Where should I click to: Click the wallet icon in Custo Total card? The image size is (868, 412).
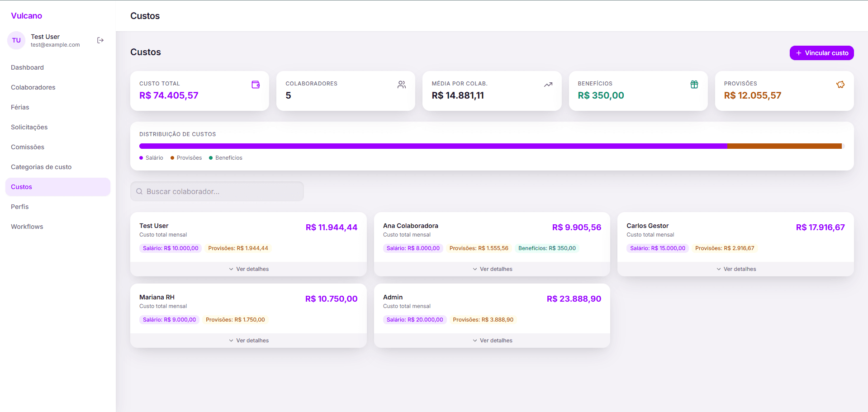click(256, 85)
